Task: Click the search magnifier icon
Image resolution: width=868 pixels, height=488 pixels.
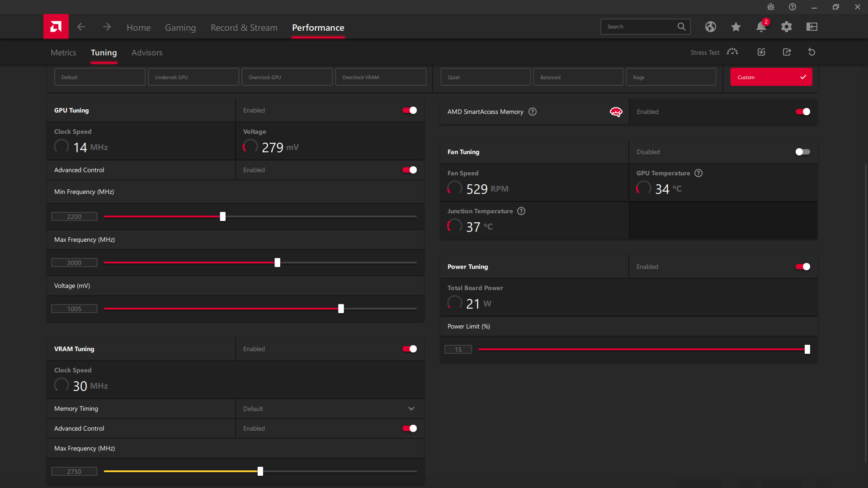Action: point(681,27)
